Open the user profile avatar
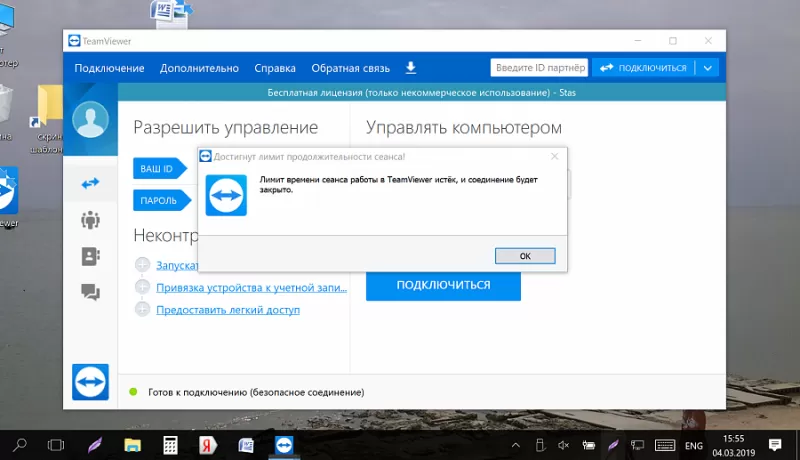 (90, 119)
